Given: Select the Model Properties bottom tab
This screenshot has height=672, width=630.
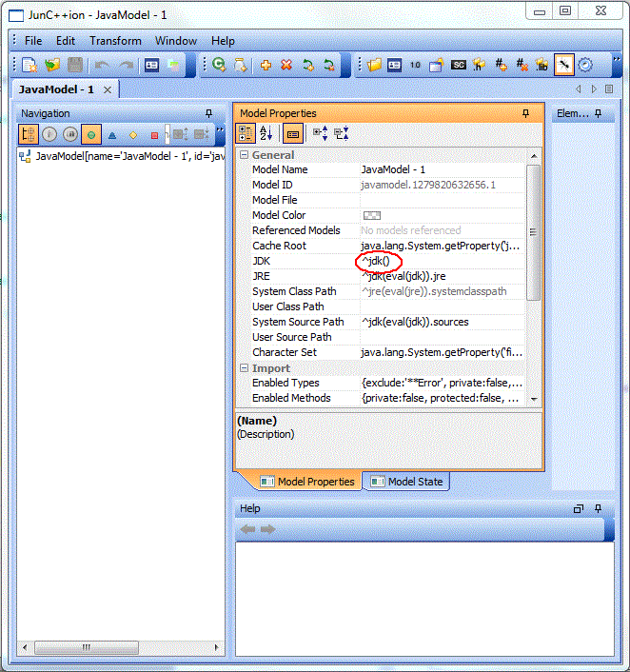Looking at the screenshot, I should (307, 482).
